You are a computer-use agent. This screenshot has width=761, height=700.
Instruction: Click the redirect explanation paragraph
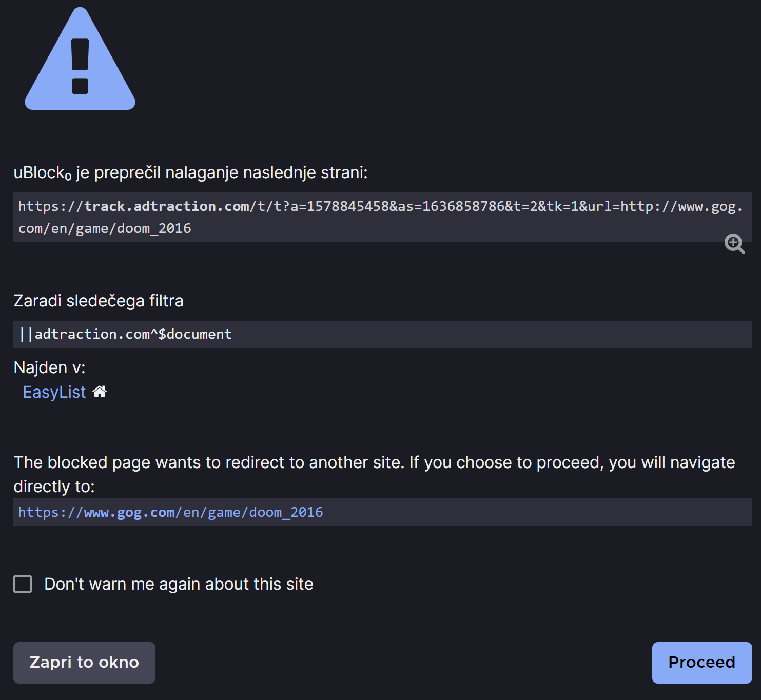(375, 474)
